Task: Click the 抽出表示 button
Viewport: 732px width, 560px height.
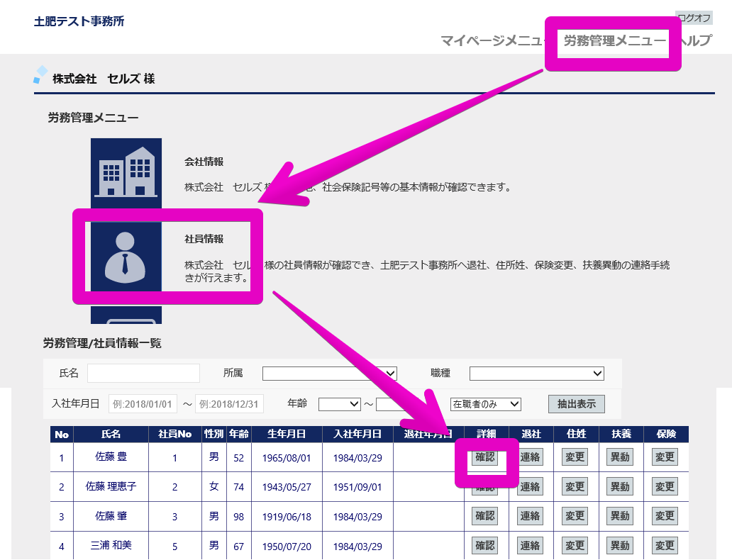Action: point(576,404)
